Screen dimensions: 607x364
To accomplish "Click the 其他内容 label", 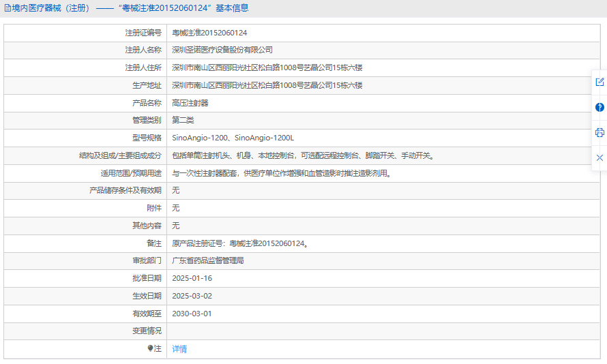I will coord(147,226).
